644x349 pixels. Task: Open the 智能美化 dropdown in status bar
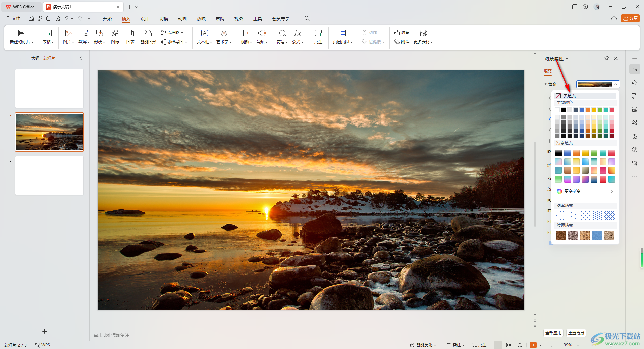(423, 345)
